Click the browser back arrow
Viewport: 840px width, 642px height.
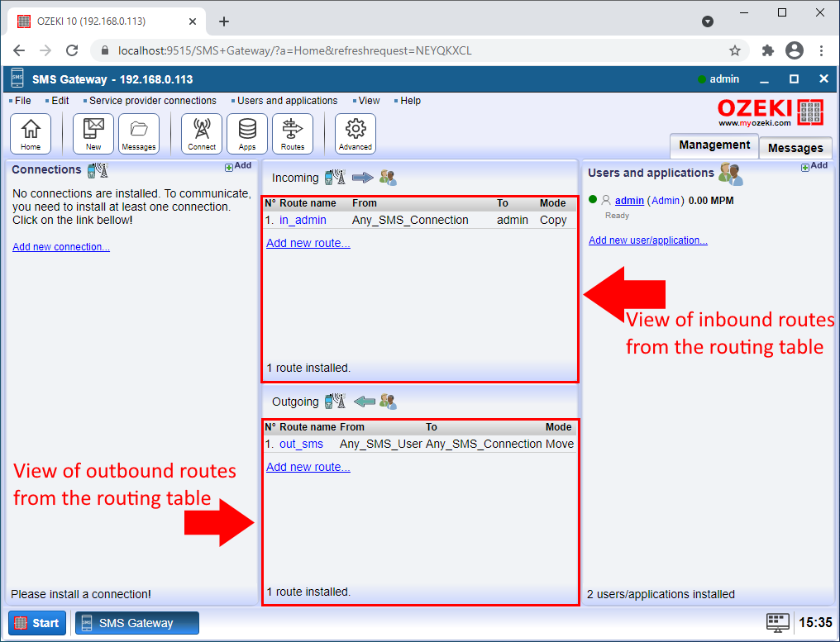click(19, 50)
